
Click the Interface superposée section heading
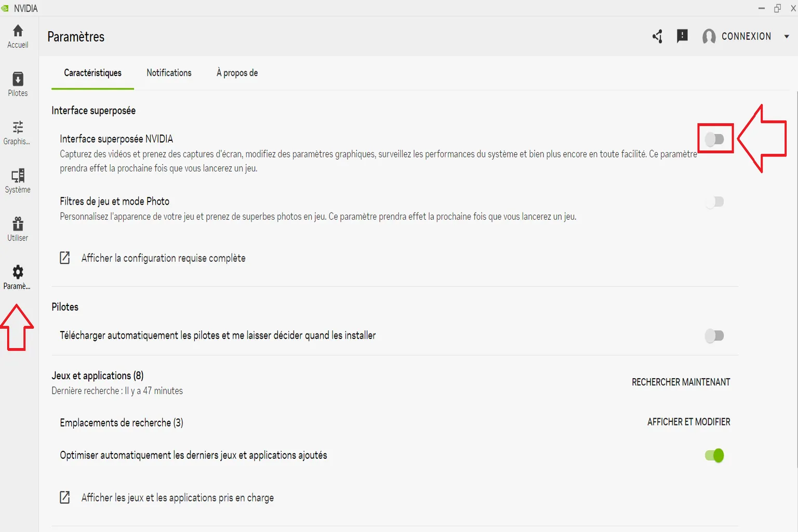pyautogui.click(x=94, y=111)
